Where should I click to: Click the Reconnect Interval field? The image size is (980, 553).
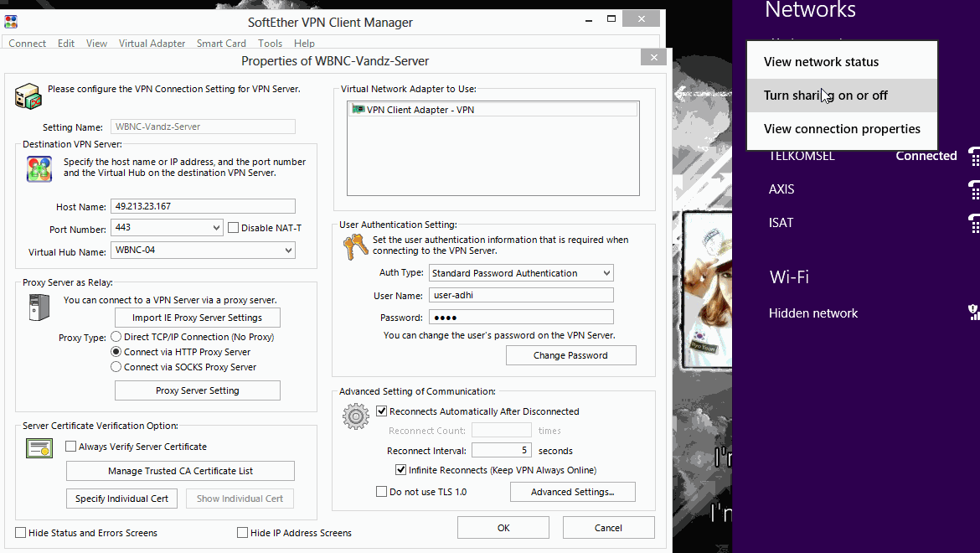click(501, 451)
